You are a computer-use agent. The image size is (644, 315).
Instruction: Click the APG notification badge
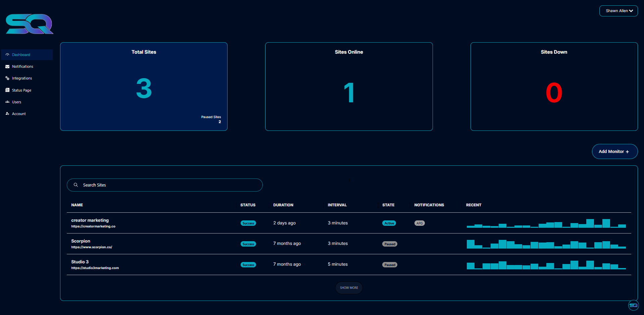pyautogui.click(x=419, y=223)
